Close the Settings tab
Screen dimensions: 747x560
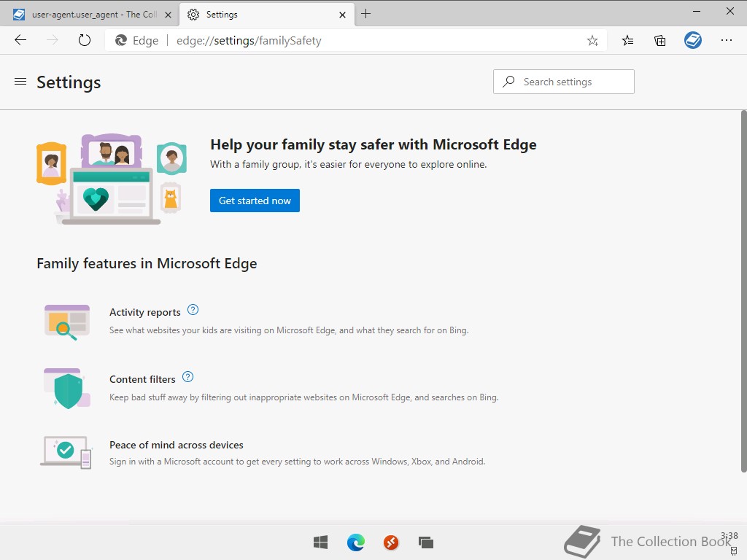pos(342,15)
